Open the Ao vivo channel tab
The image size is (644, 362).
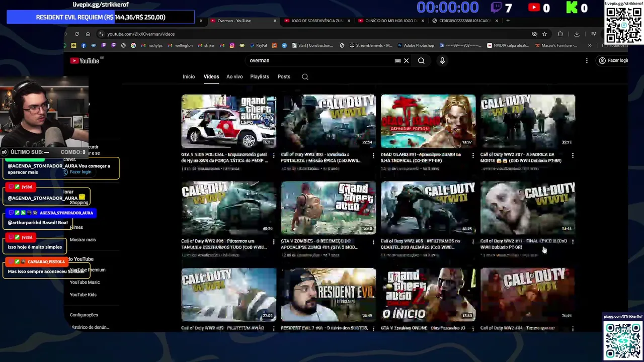click(x=234, y=77)
